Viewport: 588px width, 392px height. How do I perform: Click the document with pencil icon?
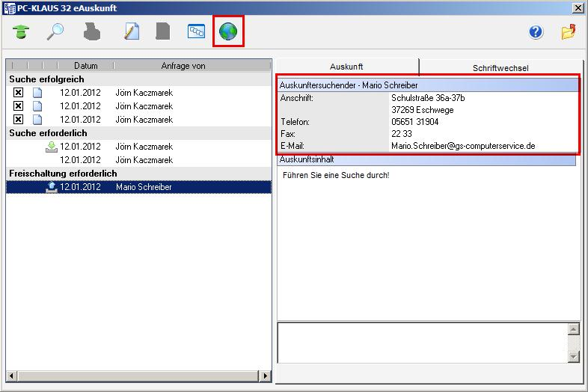pyautogui.click(x=132, y=31)
